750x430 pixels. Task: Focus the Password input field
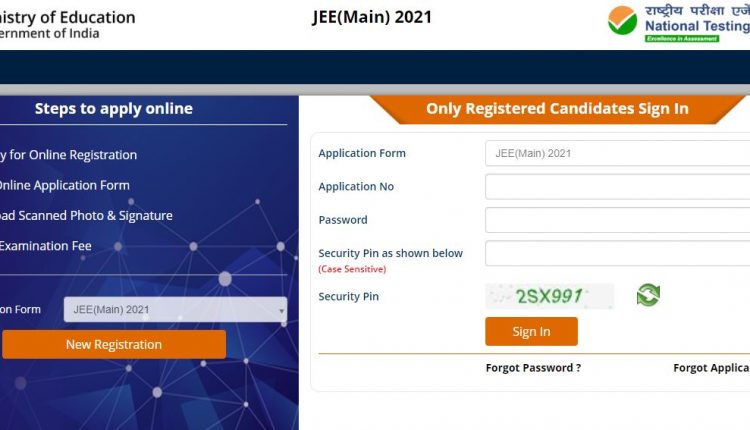pos(618,220)
